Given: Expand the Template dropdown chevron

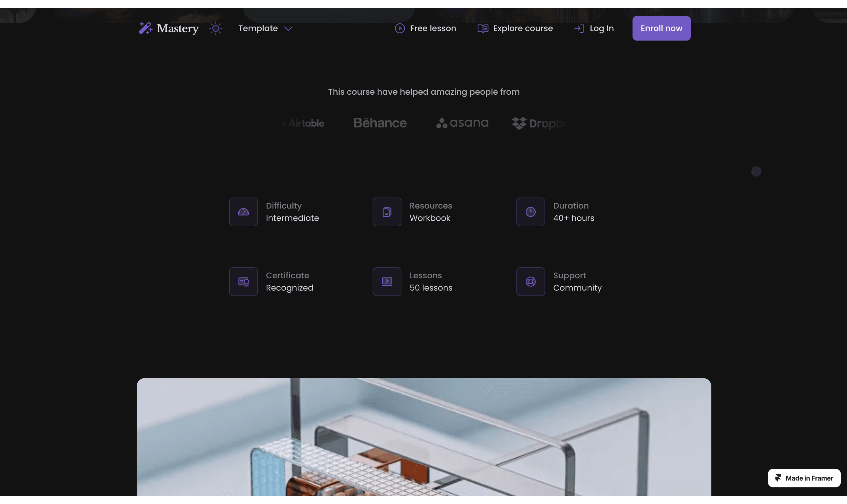Looking at the screenshot, I should click(x=288, y=28).
